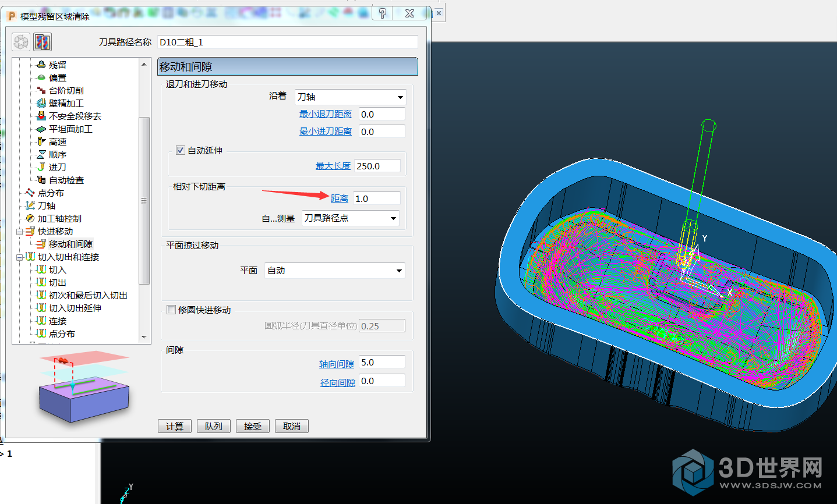
Task: Click the 刀具路径名称 input field
Action: coord(288,42)
